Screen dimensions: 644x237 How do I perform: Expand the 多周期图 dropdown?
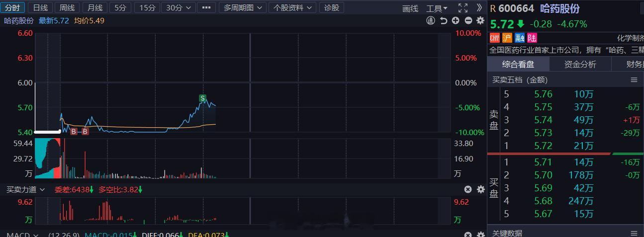242,7
